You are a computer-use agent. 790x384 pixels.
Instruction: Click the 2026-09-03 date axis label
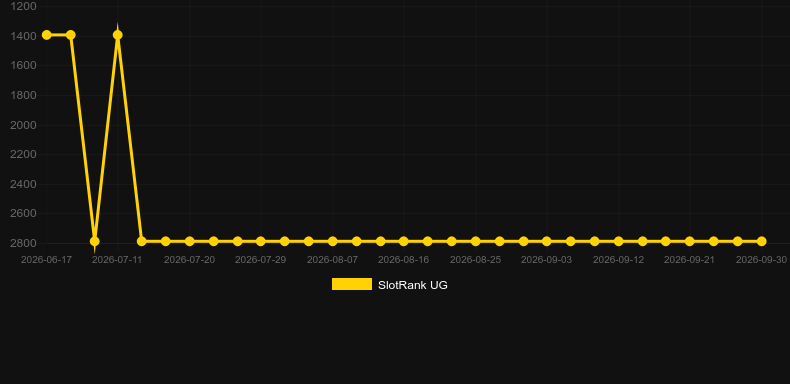[x=547, y=260]
